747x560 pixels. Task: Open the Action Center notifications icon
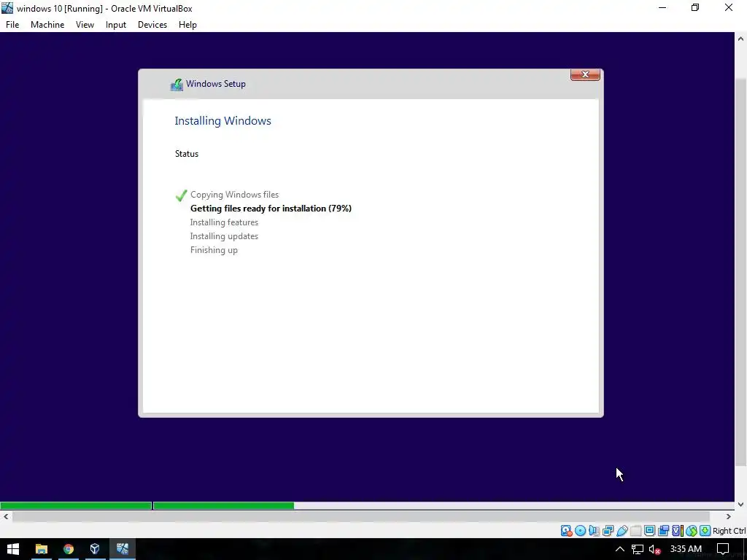(x=723, y=549)
